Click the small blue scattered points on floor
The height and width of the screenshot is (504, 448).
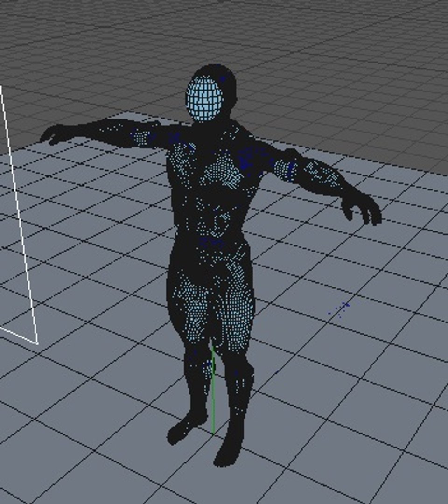[x=340, y=309]
